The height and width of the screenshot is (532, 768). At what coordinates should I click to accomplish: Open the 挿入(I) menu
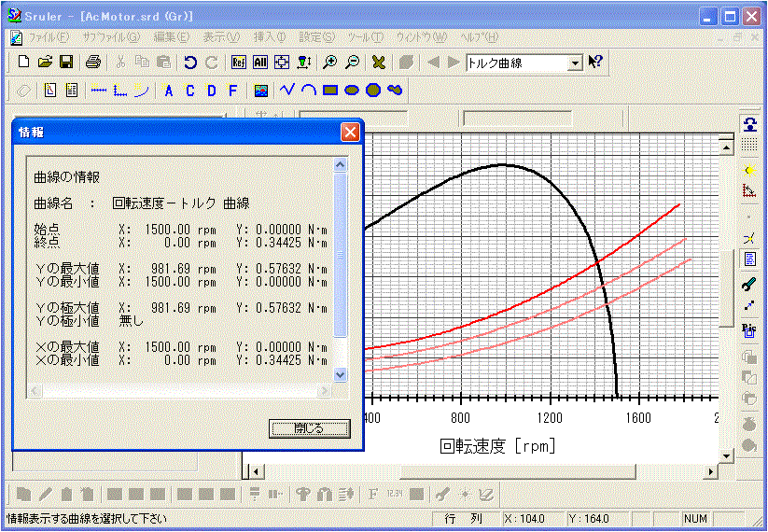pyautogui.click(x=270, y=37)
